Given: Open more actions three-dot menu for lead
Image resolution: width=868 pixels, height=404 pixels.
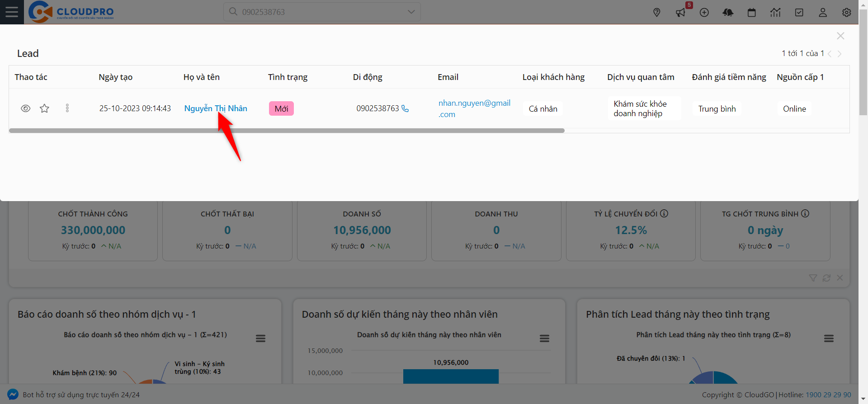Looking at the screenshot, I should point(67,108).
